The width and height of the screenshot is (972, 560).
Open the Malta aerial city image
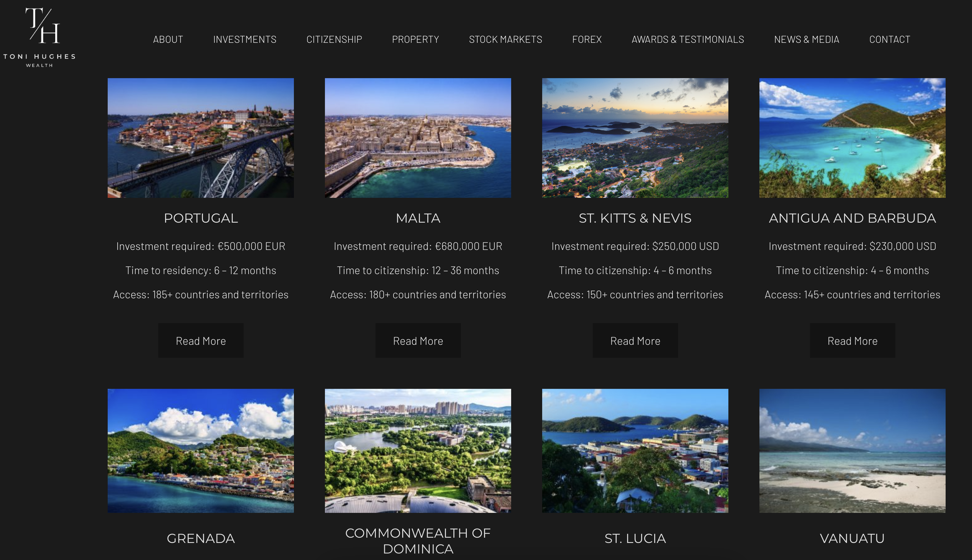[418, 138]
